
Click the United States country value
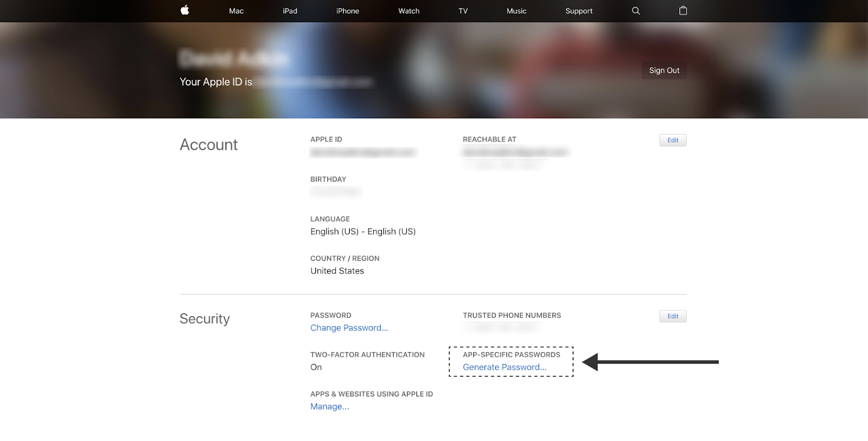337,271
